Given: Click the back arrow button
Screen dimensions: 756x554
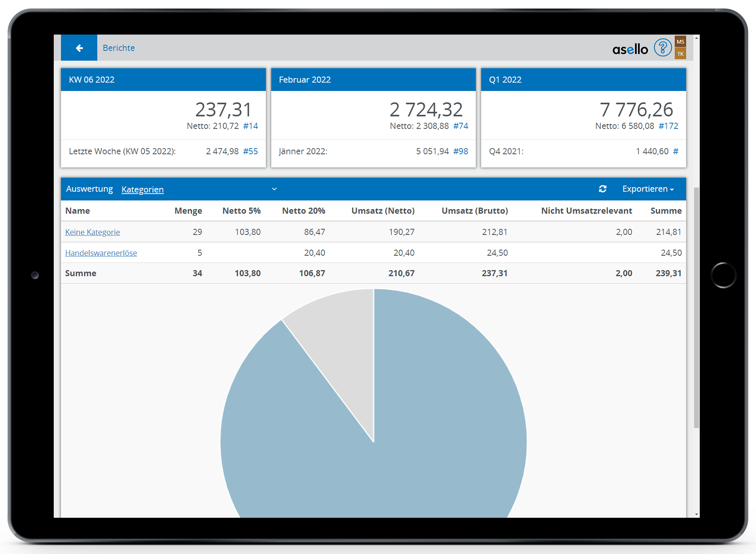Looking at the screenshot, I should [79, 48].
